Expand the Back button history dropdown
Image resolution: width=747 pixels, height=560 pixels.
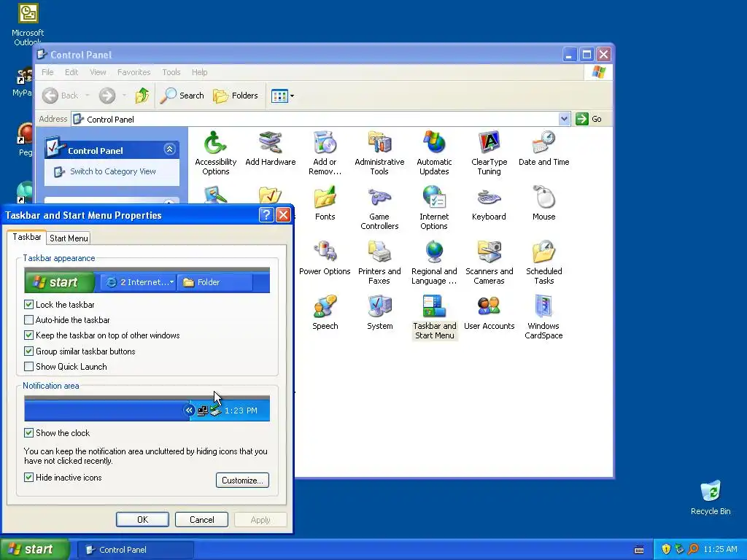point(88,96)
